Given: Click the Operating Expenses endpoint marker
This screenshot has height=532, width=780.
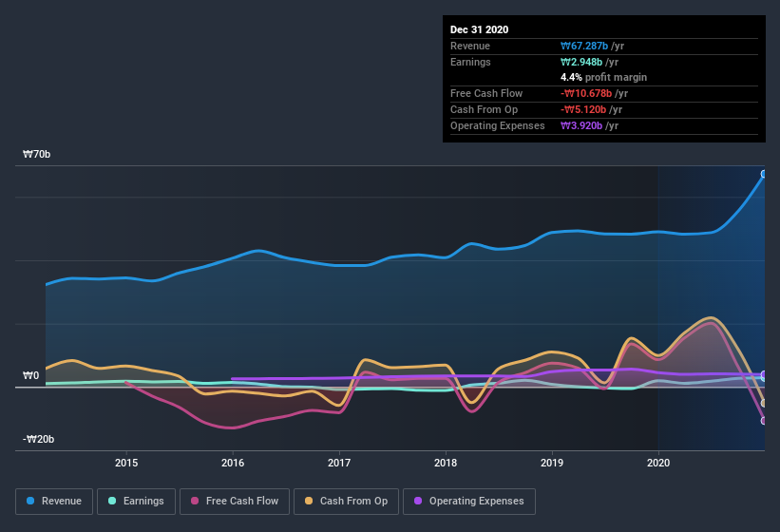Looking at the screenshot, I should [x=764, y=374].
